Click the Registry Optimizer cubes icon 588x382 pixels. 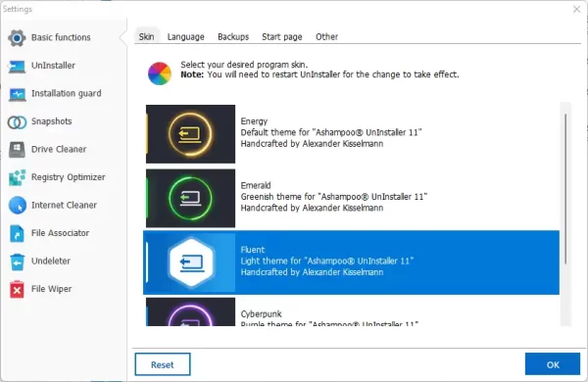(17, 177)
